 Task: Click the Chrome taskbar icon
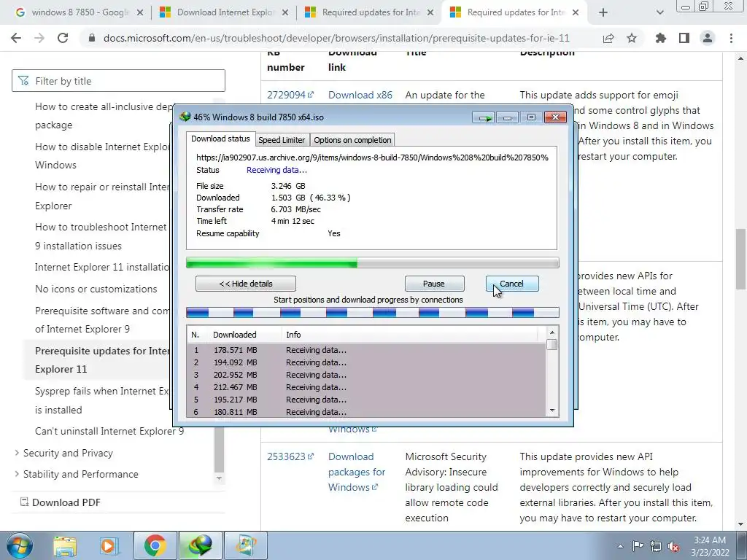coord(155,545)
